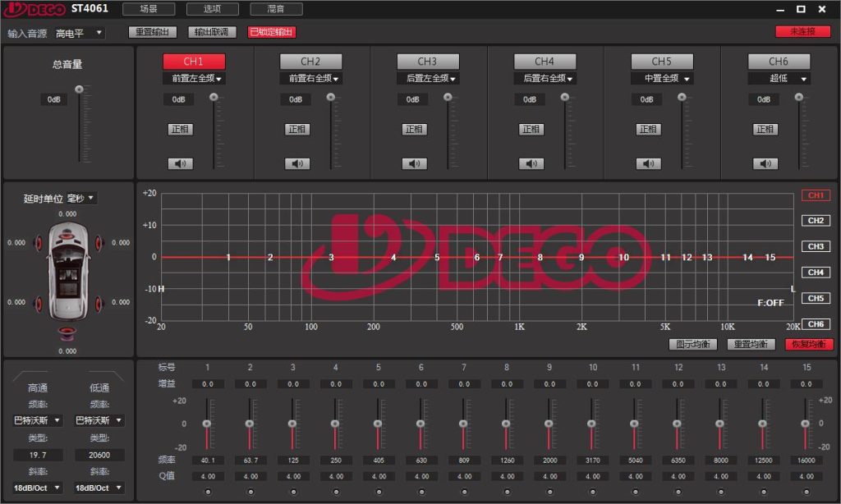Open CH6 超低 speaker type dropdown
The width and height of the screenshot is (841, 504).
(x=779, y=78)
